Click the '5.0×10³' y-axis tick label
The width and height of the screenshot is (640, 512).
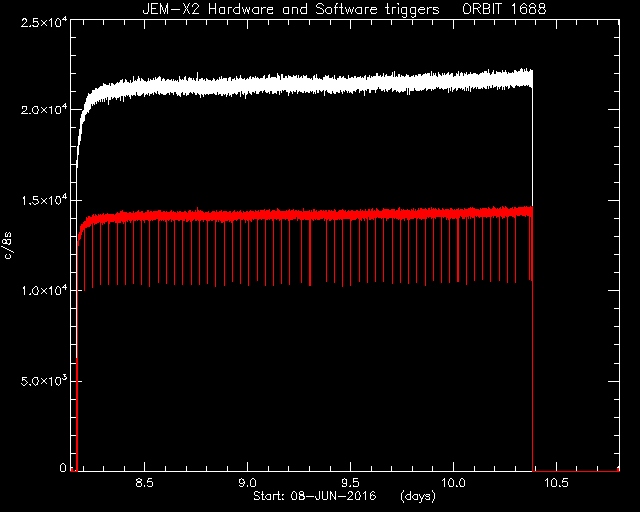pos(44,381)
